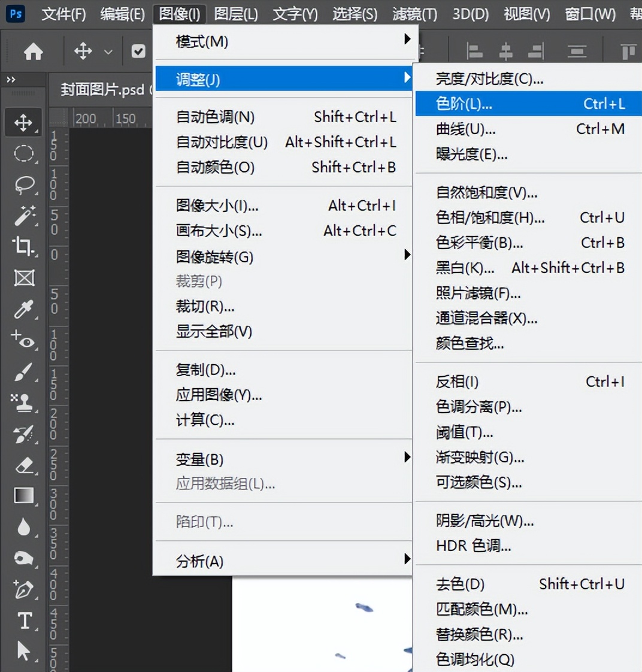Open the 视图(V) menu
The image size is (642, 672).
tap(526, 14)
